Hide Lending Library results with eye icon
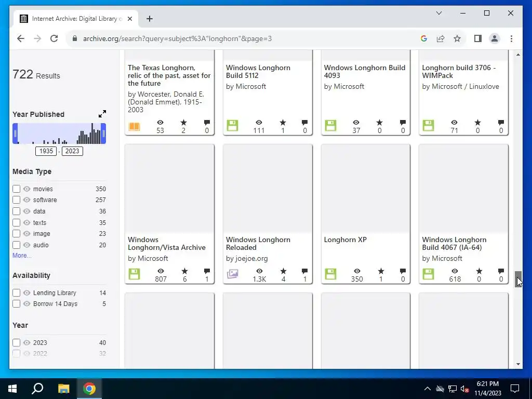532x399 pixels. point(27,292)
